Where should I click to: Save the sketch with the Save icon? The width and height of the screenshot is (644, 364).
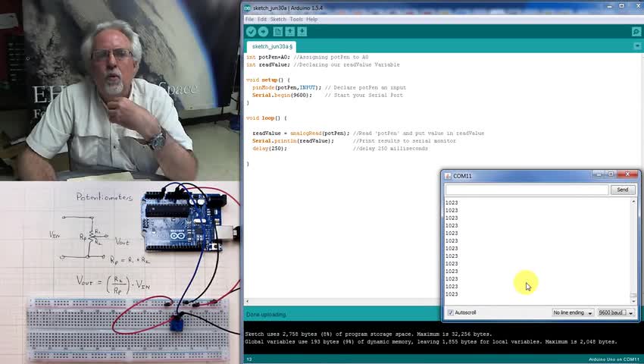302,32
